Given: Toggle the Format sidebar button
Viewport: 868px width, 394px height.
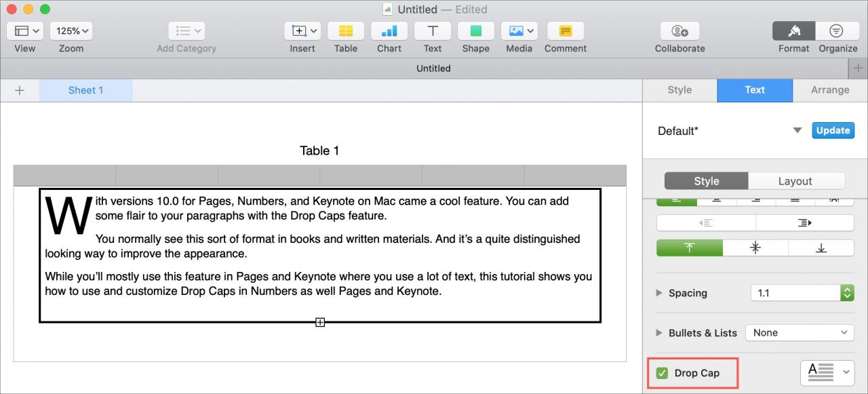Looking at the screenshot, I should click(794, 31).
